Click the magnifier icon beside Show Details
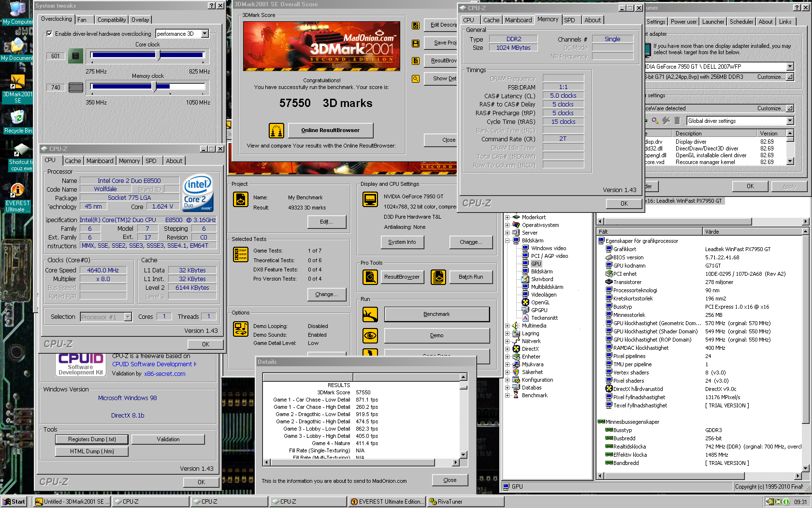The width and height of the screenshot is (812, 508). 416,78
